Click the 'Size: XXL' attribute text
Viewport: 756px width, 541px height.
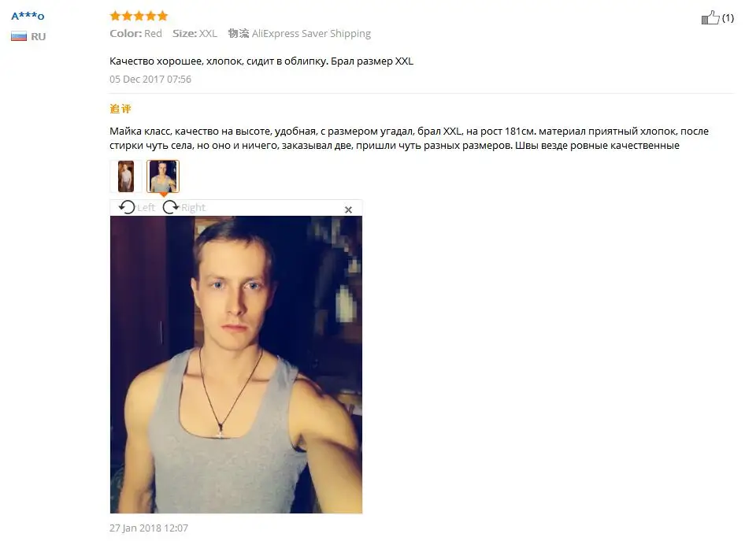195,33
